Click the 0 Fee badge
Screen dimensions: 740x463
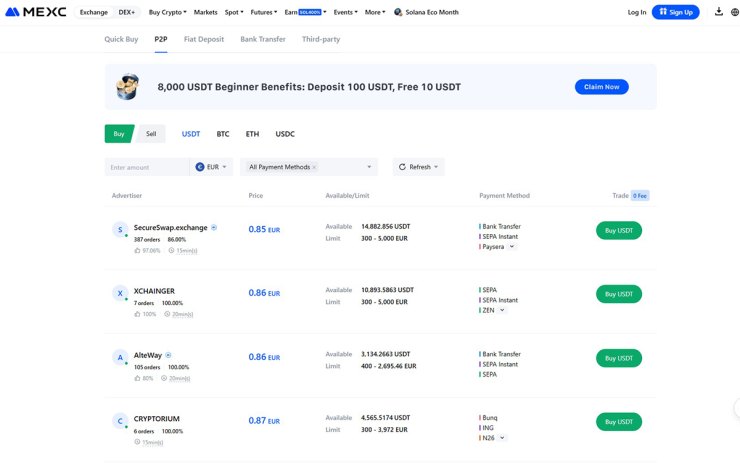pos(640,195)
